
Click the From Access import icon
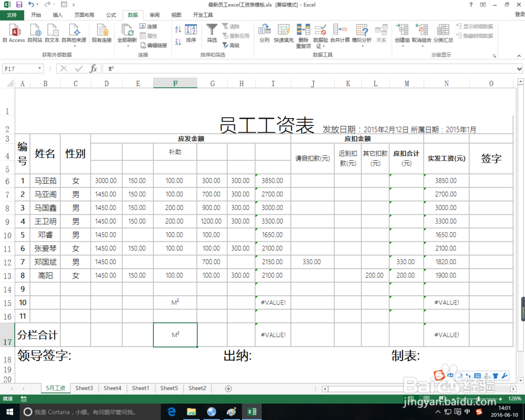14,33
